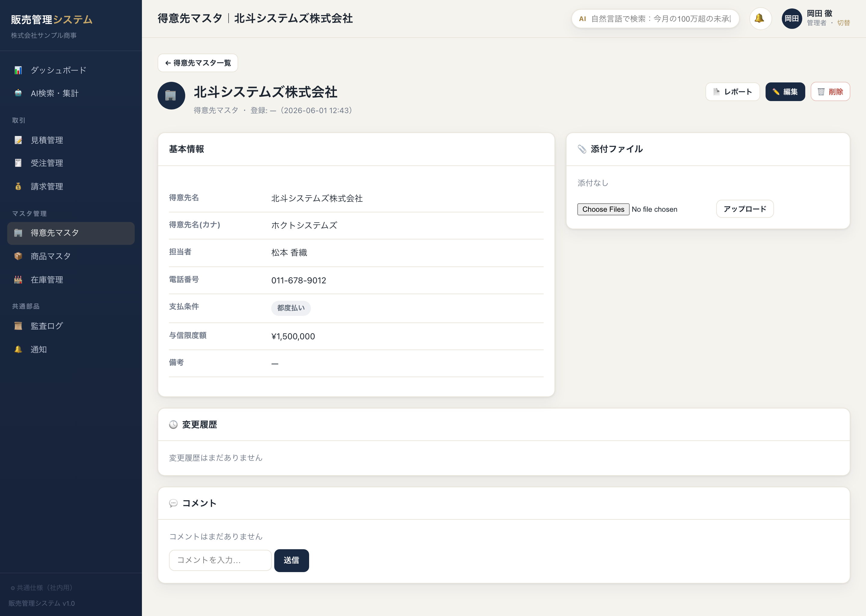Image resolution: width=866 pixels, height=616 pixels.
Task: Click the AI label in search bar
Action: (x=582, y=19)
